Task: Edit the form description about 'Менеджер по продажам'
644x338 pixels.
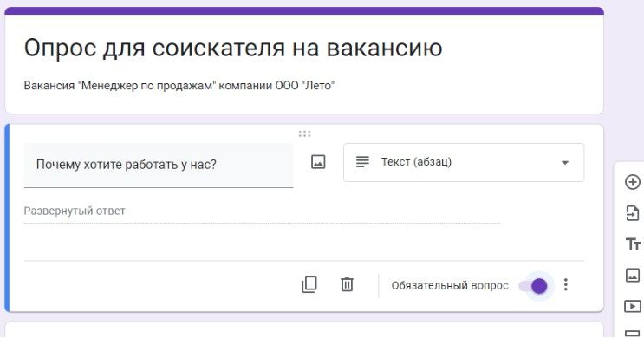Action: [179, 86]
